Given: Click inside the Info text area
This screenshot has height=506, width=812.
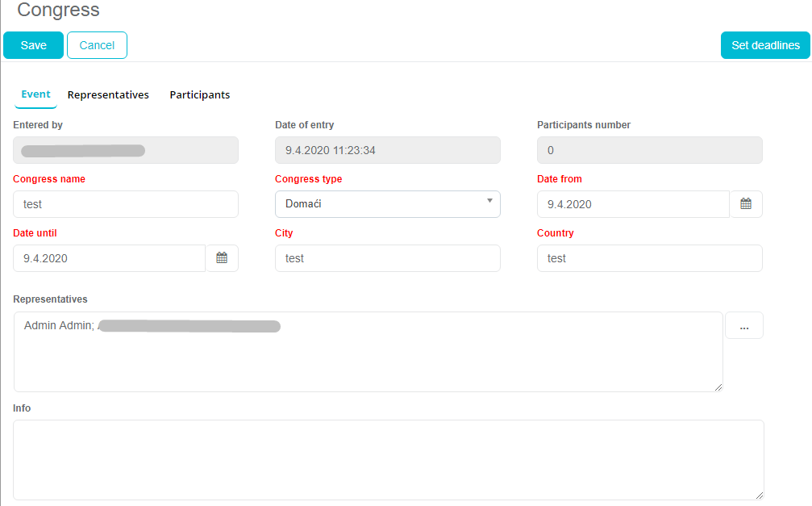Looking at the screenshot, I should pyautogui.click(x=388, y=459).
